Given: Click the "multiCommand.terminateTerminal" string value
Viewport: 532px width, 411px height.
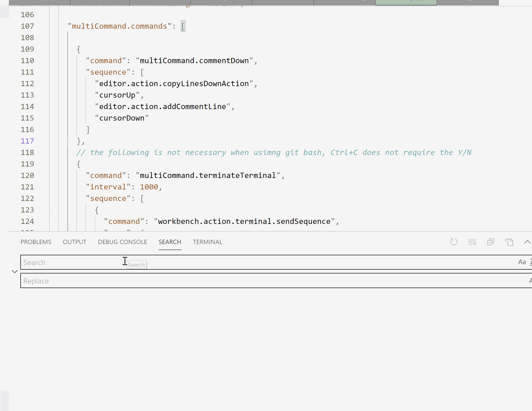Looking at the screenshot, I should click(208, 175).
